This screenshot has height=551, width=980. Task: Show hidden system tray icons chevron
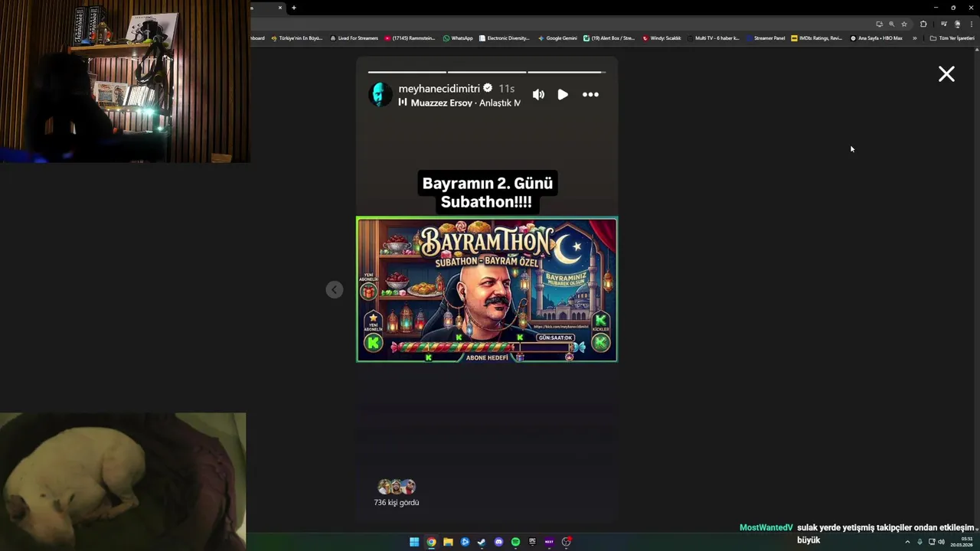coord(907,542)
